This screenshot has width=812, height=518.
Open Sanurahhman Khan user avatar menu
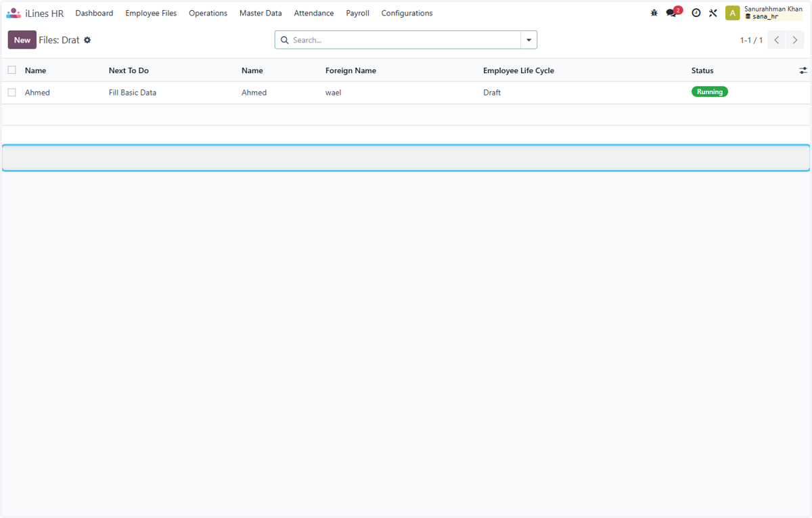pyautogui.click(x=732, y=13)
